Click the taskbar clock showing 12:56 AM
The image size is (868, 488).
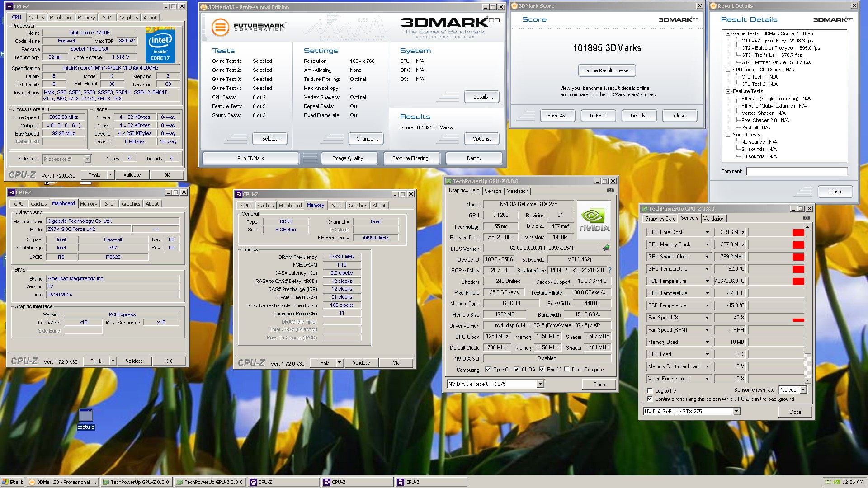click(853, 482)
